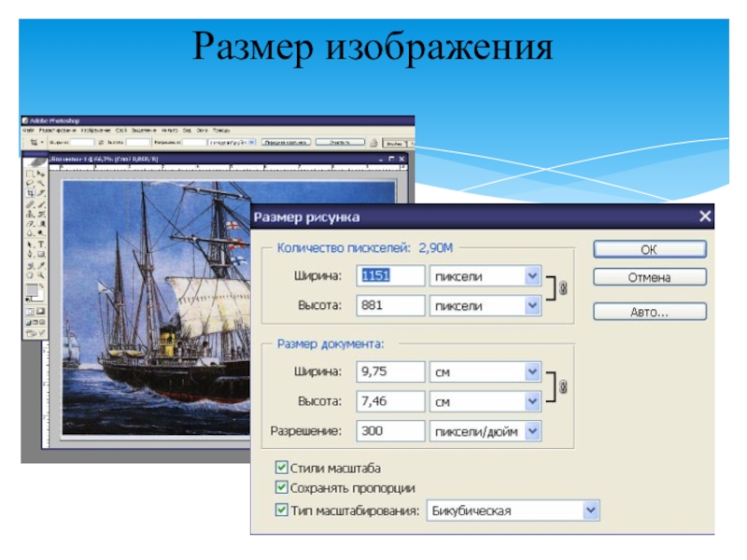Swap foreground and background colors
The height and width of the screenshot is (560, 747).
point(42,286)
